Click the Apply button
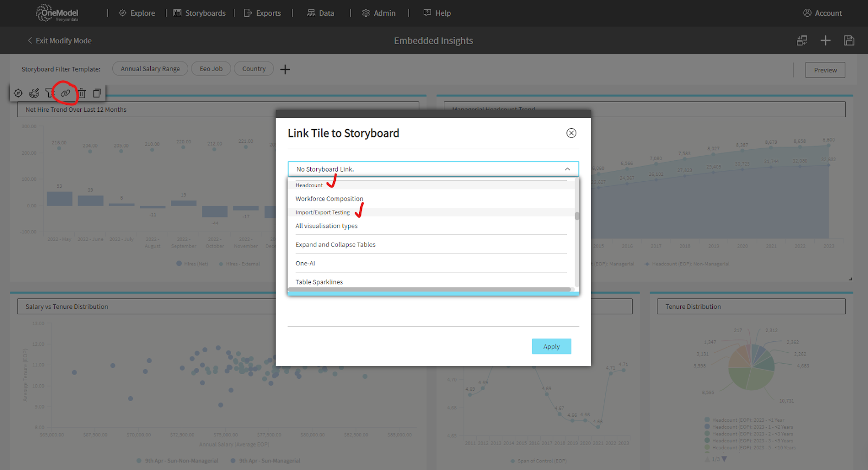 [551, 347]
